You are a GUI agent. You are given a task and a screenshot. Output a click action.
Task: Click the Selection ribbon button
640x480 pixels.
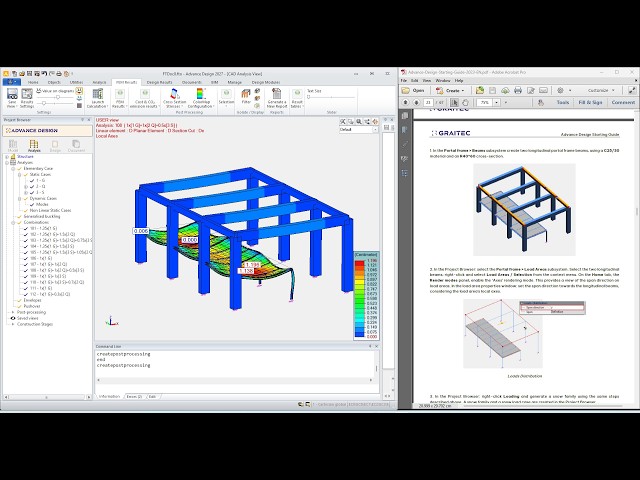coord(226,98)
